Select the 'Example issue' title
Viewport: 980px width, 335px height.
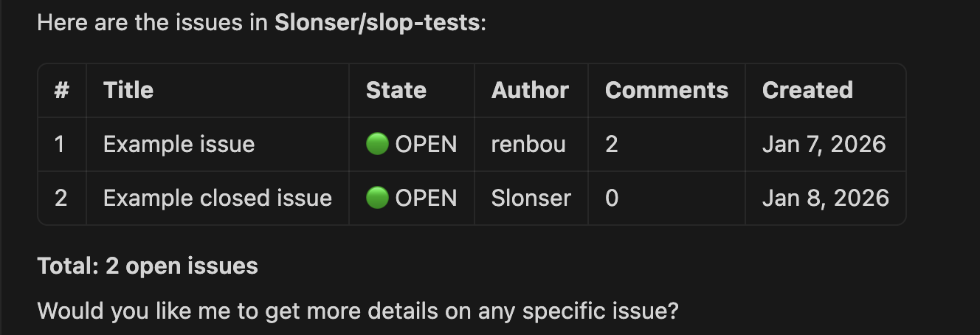click(x=179, y=144)
